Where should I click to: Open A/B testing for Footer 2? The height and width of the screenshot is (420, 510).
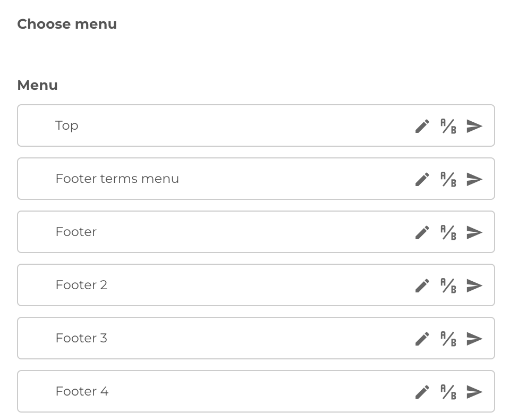(448, 285)
